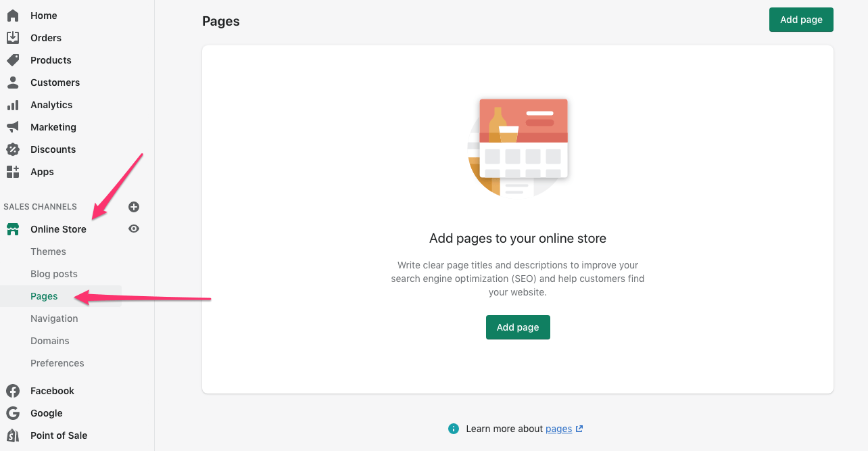868x451 pixels.
Task: Open the Point of Sale channel icon
Action: [x=12, y=435]
